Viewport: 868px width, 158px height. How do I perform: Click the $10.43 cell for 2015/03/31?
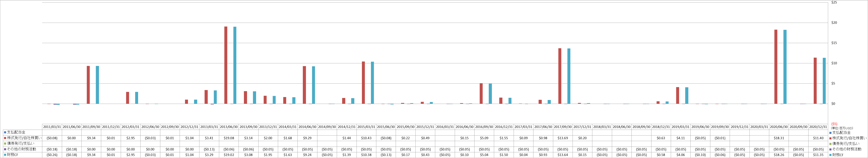366,138
